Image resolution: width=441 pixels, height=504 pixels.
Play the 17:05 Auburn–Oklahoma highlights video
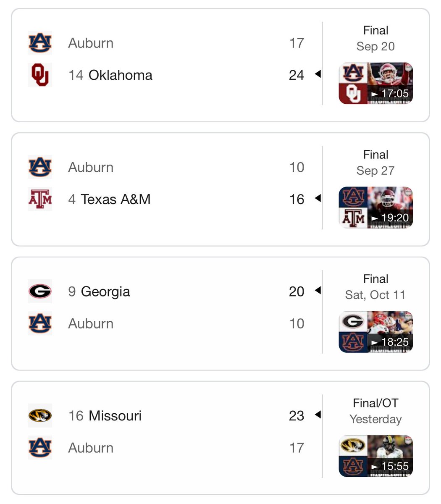tap(376, 83)
